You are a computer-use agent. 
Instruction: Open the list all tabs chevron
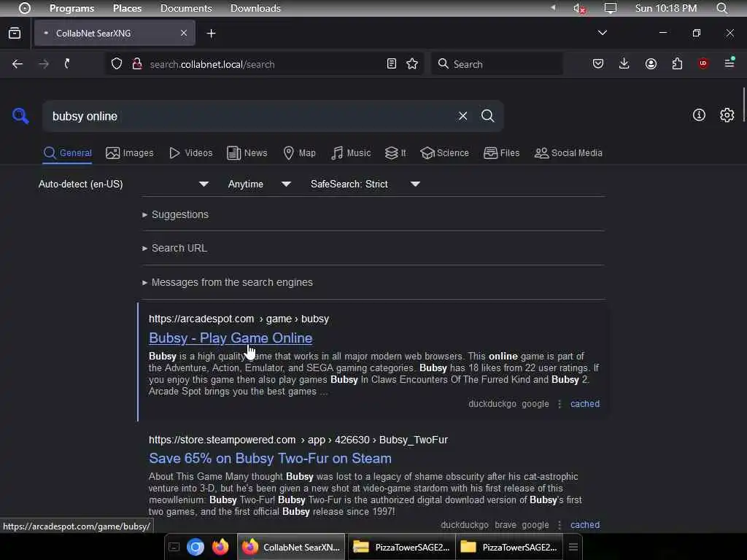(x=602, y=33)
